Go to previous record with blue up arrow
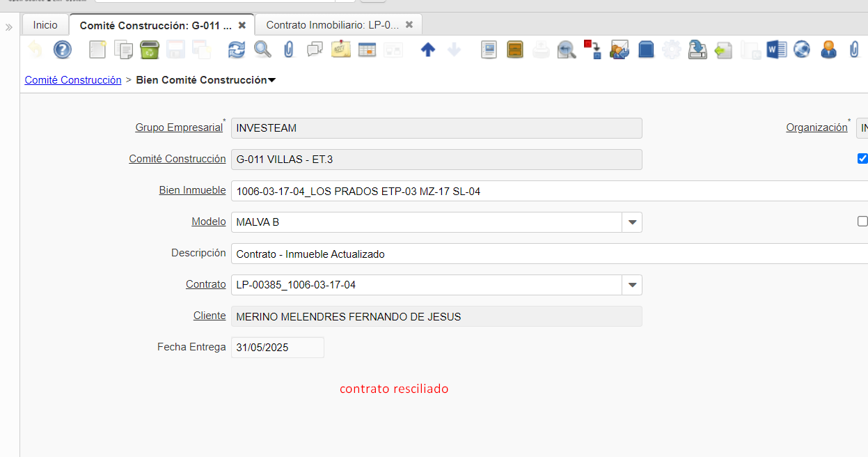This screenshot has height=457, width=868. [428, 49]
